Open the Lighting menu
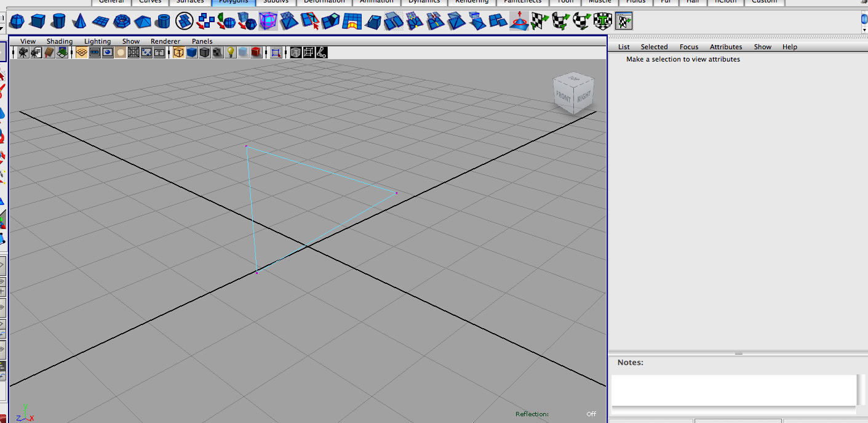This screenshot has width=868, height=423. tap(98, 41)
